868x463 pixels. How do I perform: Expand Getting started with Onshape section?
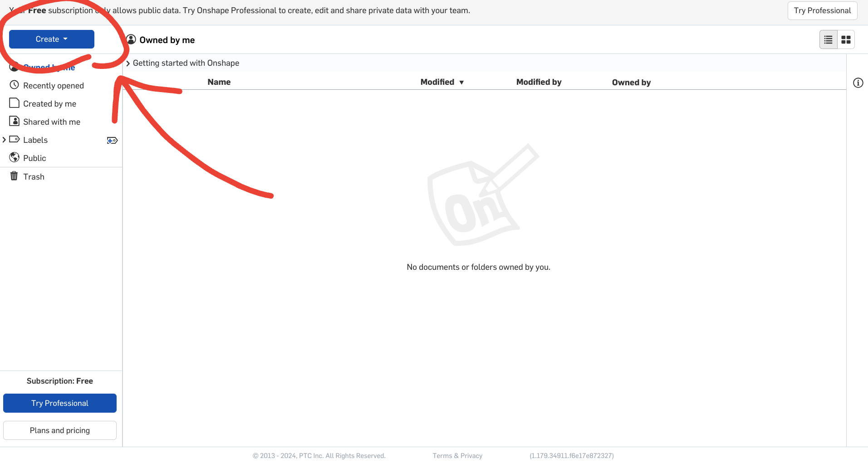(128, 63)
